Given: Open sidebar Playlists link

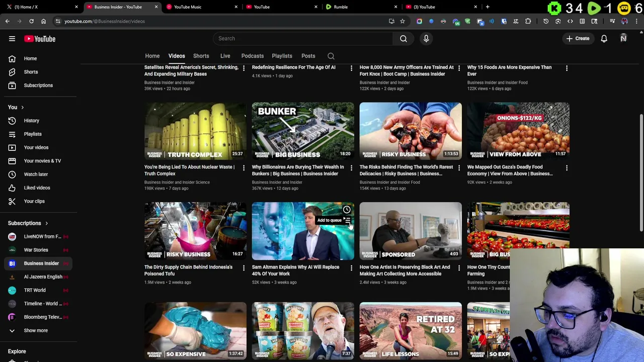Looking at the screenshot, I should tap(38, 134).
